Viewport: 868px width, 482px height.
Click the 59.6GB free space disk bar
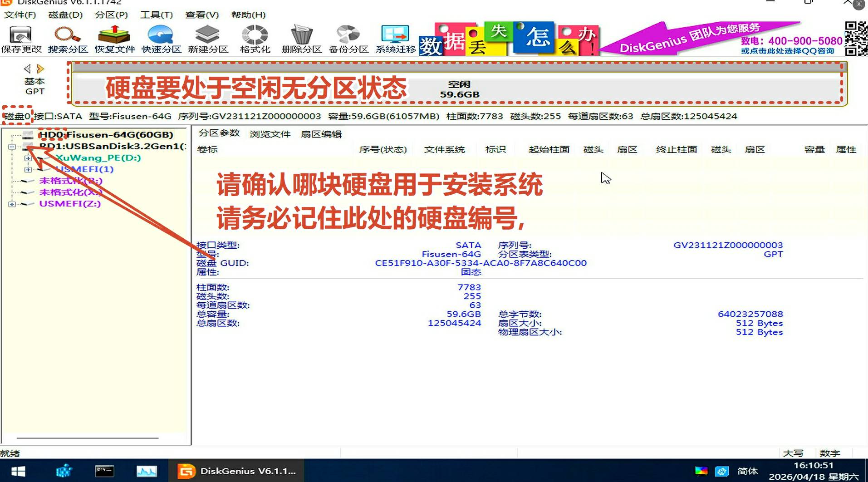[x=459, y=89]
